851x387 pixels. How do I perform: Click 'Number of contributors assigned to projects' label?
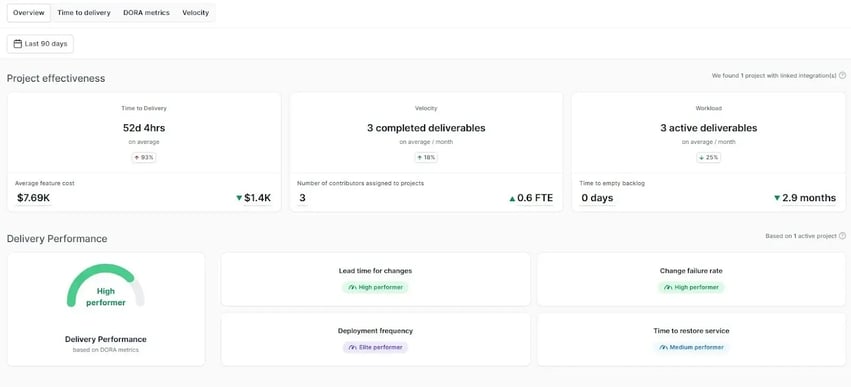pos(360,183)
